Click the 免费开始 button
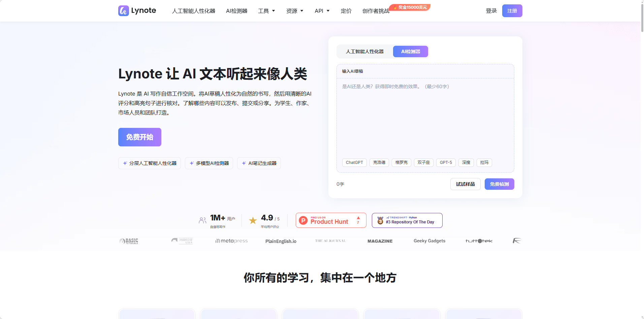The image size is (644, 319). coord(140,137)
